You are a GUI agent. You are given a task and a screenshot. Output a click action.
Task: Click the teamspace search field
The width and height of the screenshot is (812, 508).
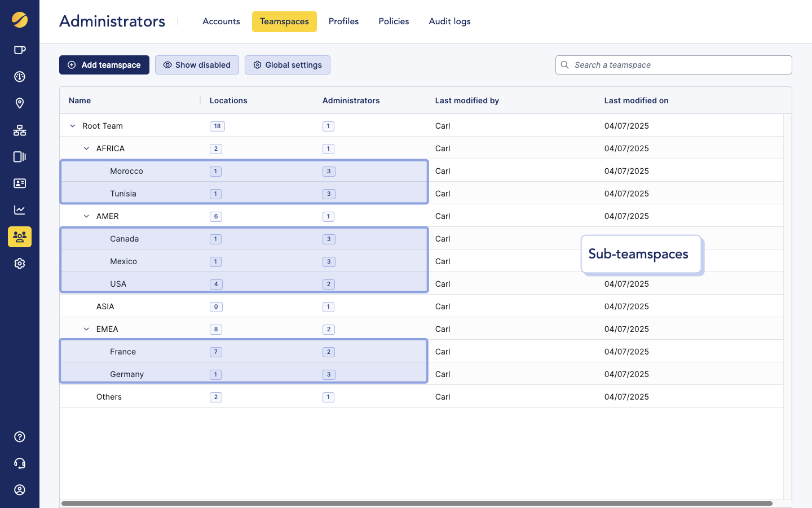673,64
